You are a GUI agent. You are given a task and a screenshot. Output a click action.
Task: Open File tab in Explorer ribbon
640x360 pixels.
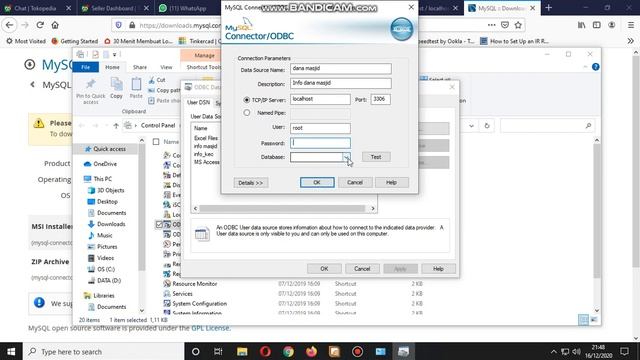coord(86,67)
